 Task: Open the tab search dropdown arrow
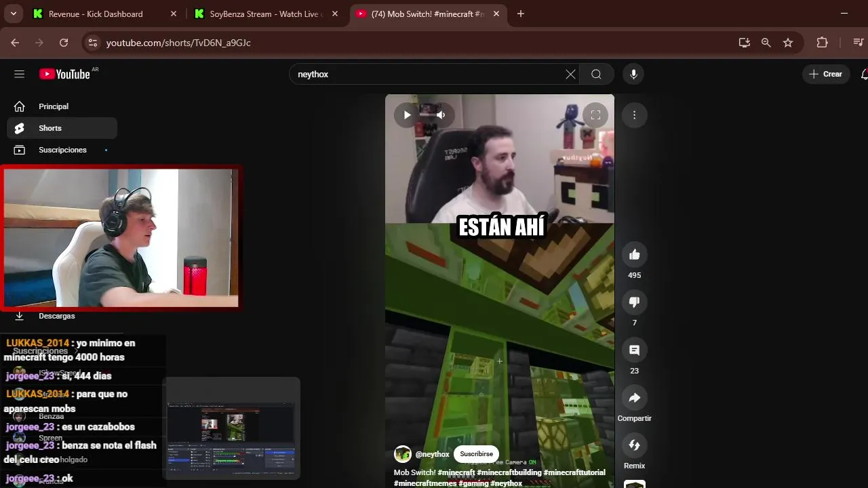click(13, 14)
